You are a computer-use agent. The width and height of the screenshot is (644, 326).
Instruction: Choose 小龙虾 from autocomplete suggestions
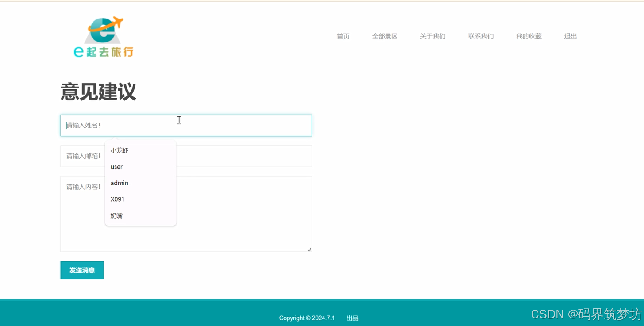(141, 150)
